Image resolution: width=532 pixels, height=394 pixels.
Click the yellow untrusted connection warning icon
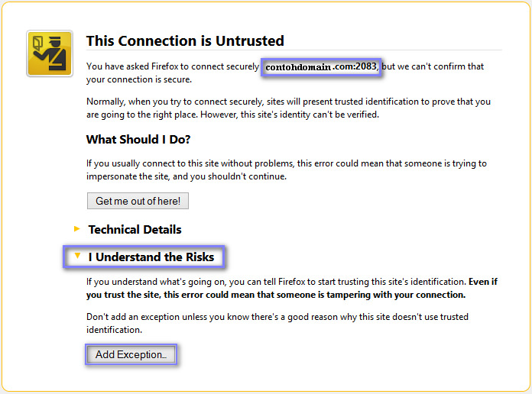[50, 53]
